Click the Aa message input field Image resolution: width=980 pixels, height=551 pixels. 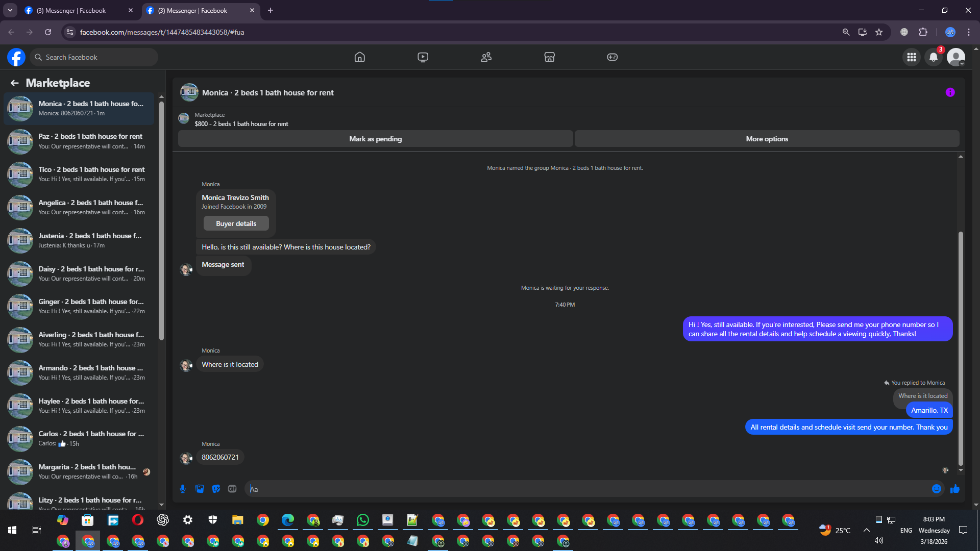point(587,489)
